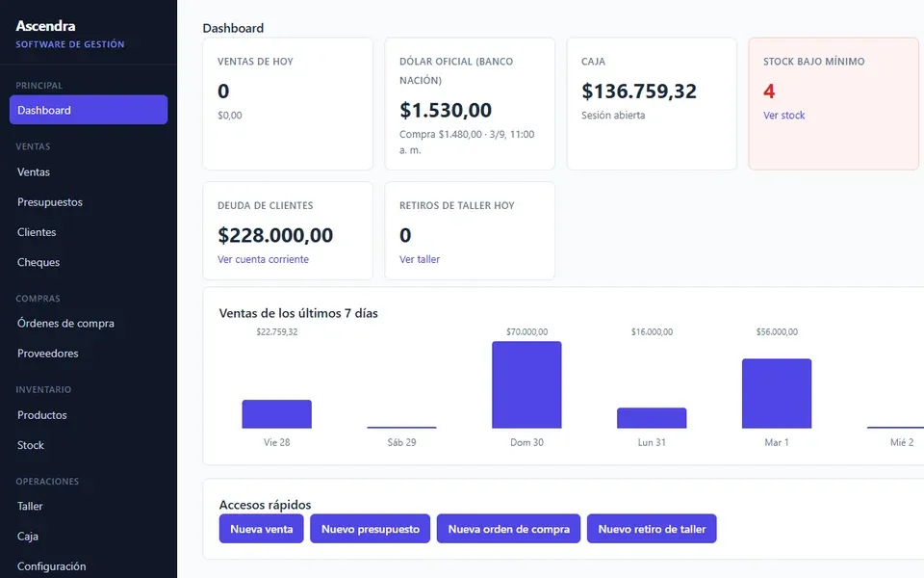This screenshot has width=924, height=578.
Task: Create a Nueva orden de compra
Action: (x=508, y=529)
